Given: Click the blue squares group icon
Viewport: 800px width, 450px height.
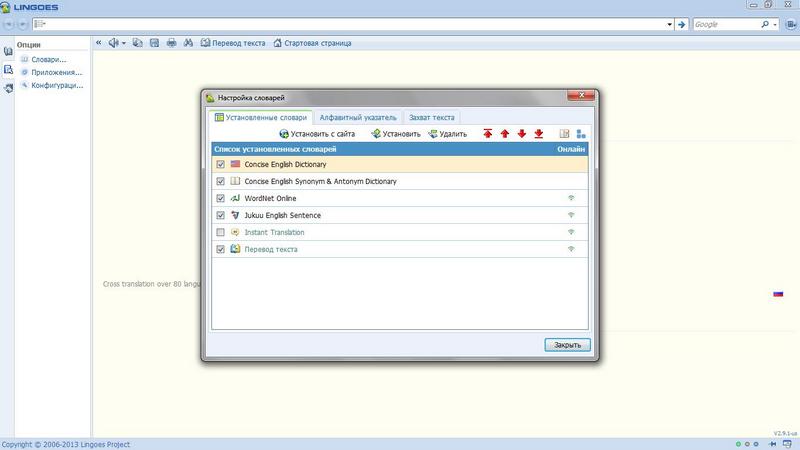Looking at the screenshot, I should click(x=581, y=134).
